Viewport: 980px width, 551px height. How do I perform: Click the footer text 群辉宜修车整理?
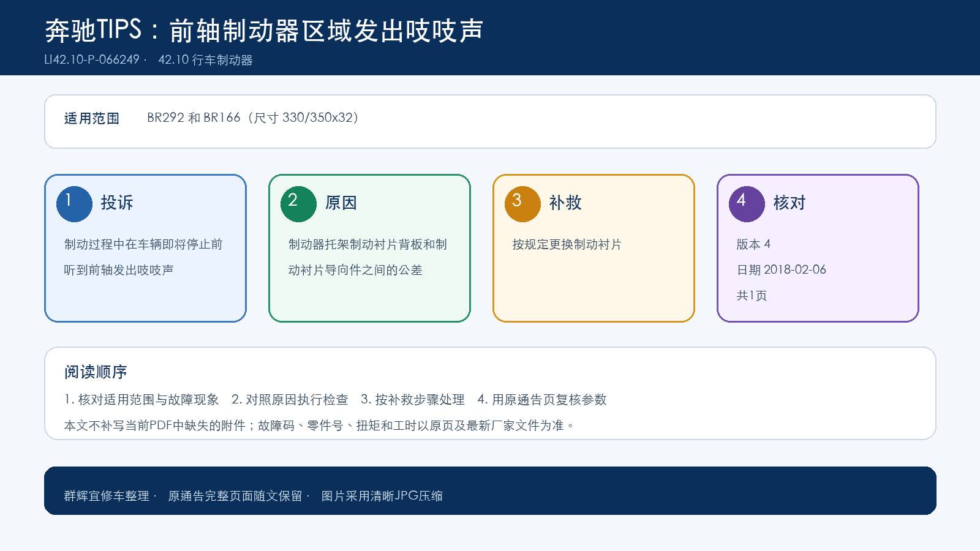click(107, 496)
